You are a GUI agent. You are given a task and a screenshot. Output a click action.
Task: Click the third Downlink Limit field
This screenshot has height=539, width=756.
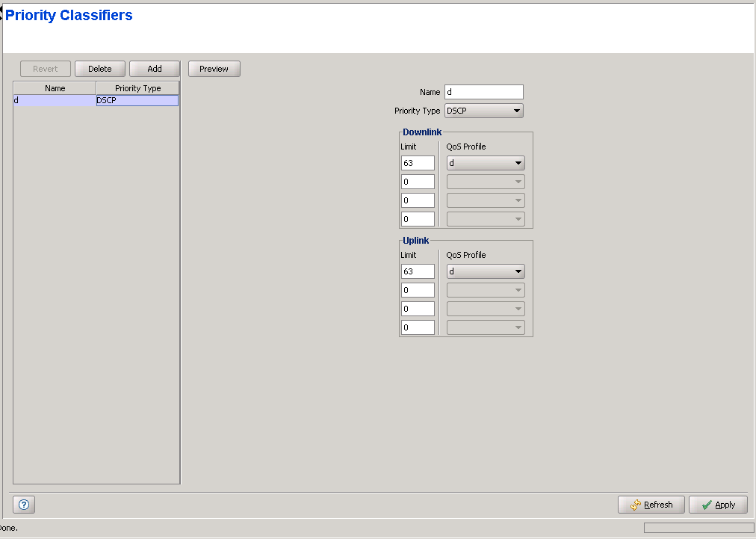(x=418, y=200)
